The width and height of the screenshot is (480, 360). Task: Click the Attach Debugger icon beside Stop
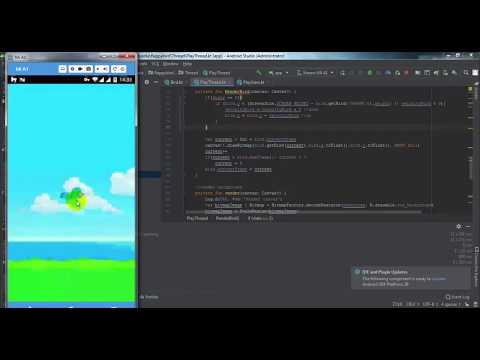pyautogui.click(x=397, y=73)
